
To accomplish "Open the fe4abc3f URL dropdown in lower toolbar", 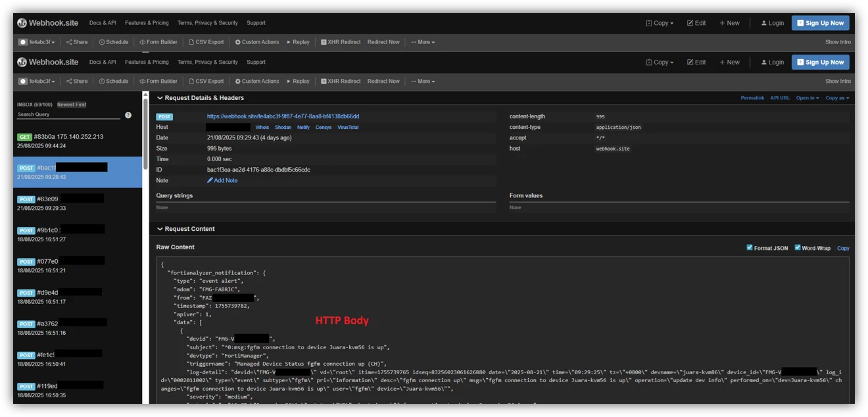I will tap(37, 82).
